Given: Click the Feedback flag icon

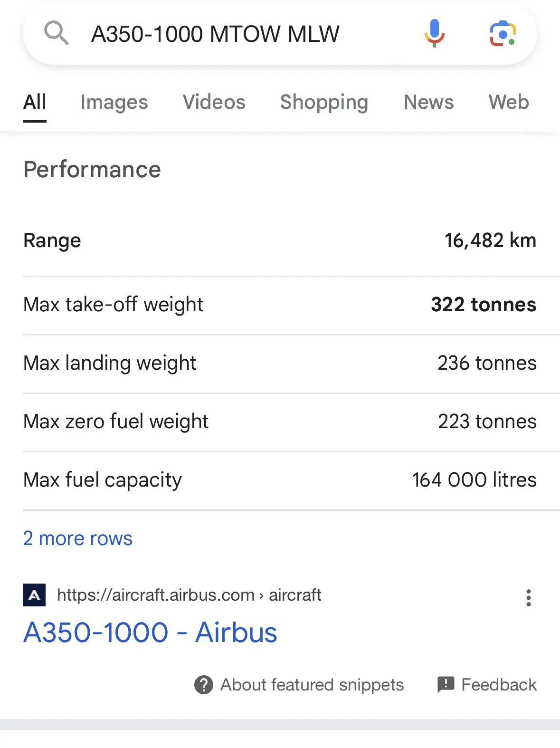Looking at the screenshot, I should click(x=446, y=685).
